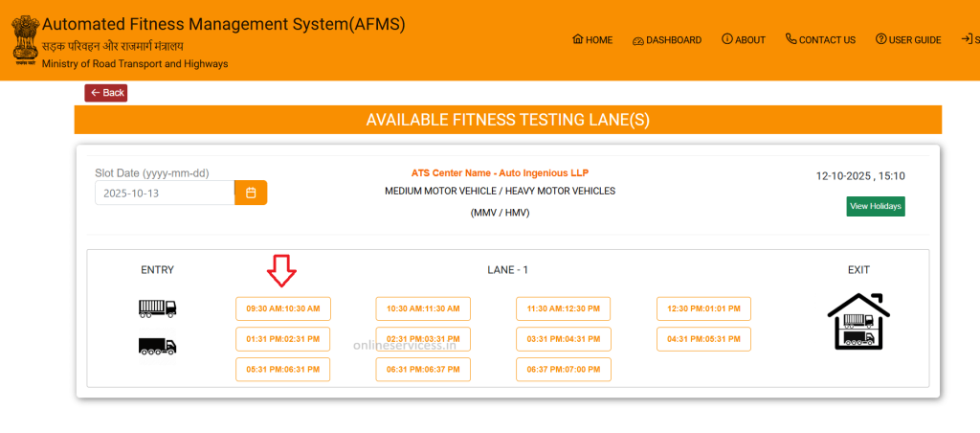
Task: Pick the 12:30 PM:01:01 PM slot
Action: tap(703, 308)
